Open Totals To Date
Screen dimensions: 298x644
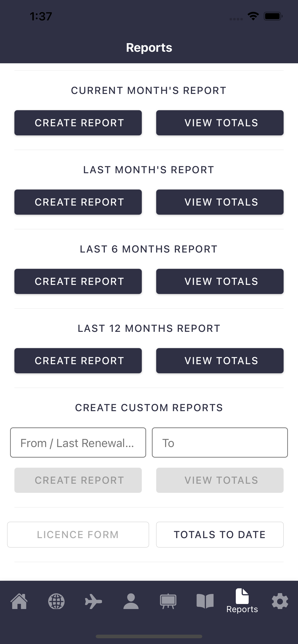coord(220,535)
